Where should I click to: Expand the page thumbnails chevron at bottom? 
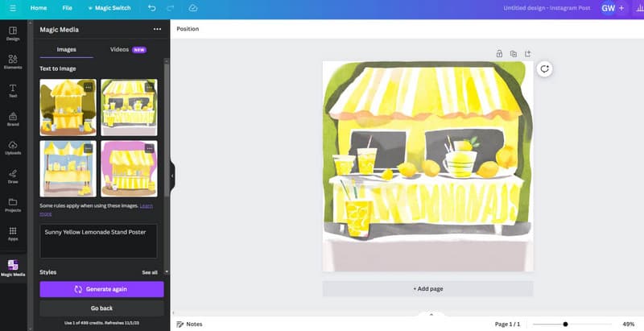(x=431, y=314)
